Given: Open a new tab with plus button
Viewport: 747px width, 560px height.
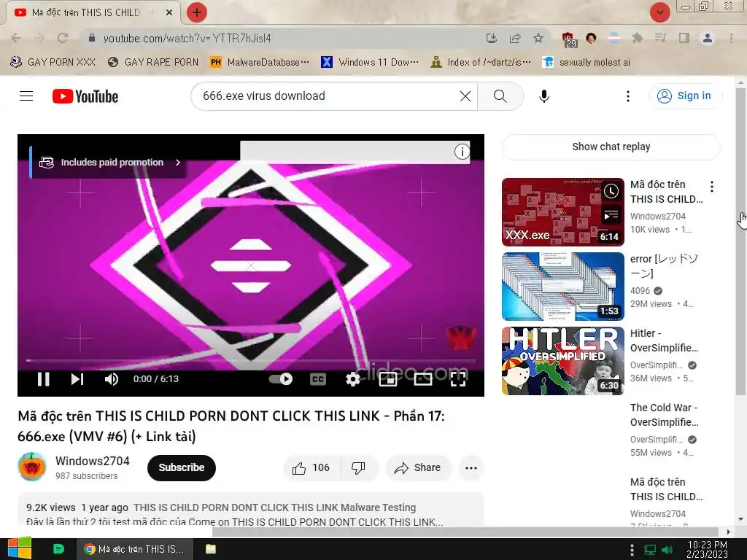Looking at the screenshot, I should [x=197, y=12].
